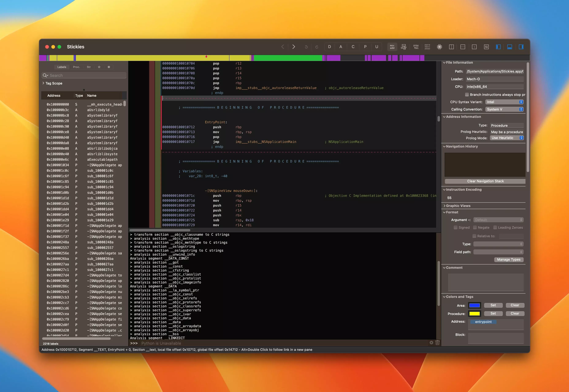This screenshot has height=392, width=569.
Task: Click the Manage Types button
Action: [x=508, y=260]
